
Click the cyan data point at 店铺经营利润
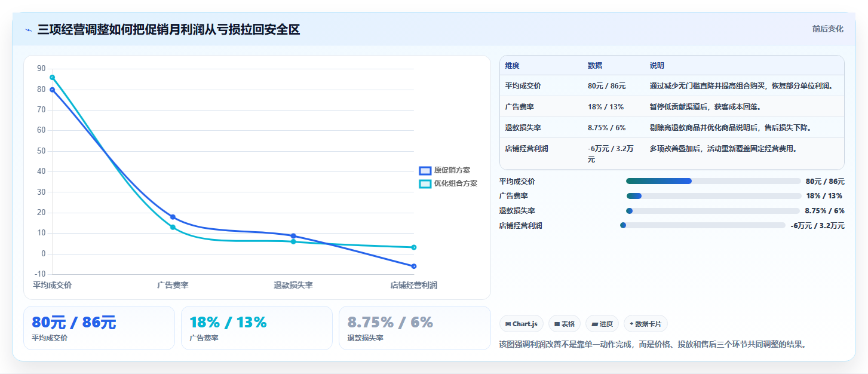(413, 247)
